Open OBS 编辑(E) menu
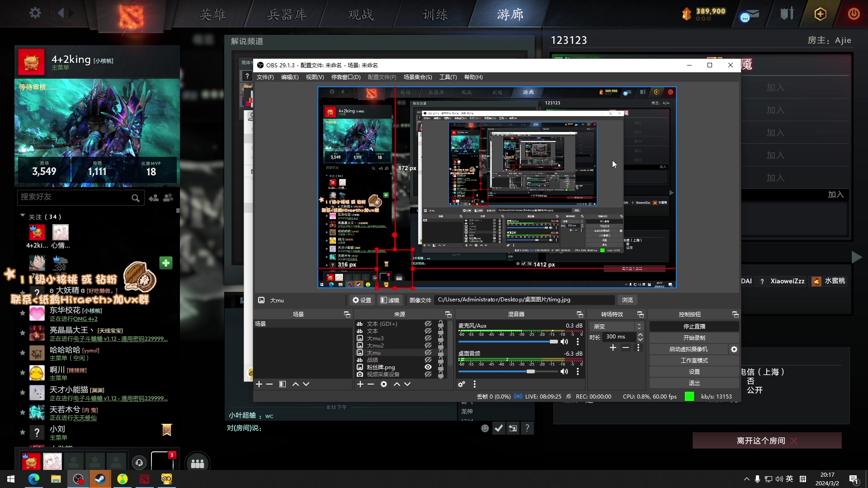The height and width of the screenshot is (488, 868). tap(290, 77)
